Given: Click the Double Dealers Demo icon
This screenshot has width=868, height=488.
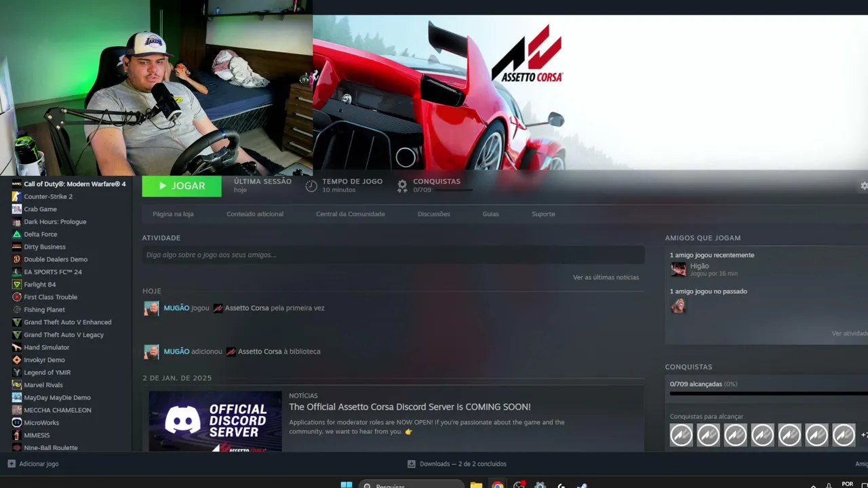Looking at the screenshot, I should 17,259.
